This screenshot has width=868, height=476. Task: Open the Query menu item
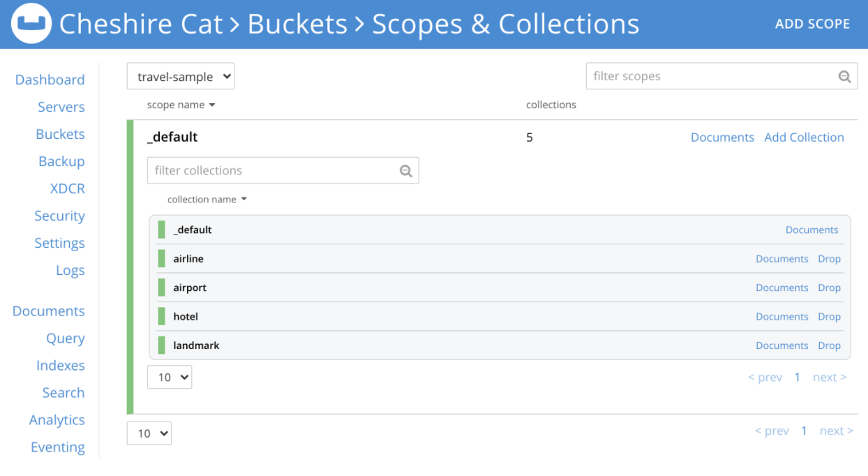tap(66, 339)
